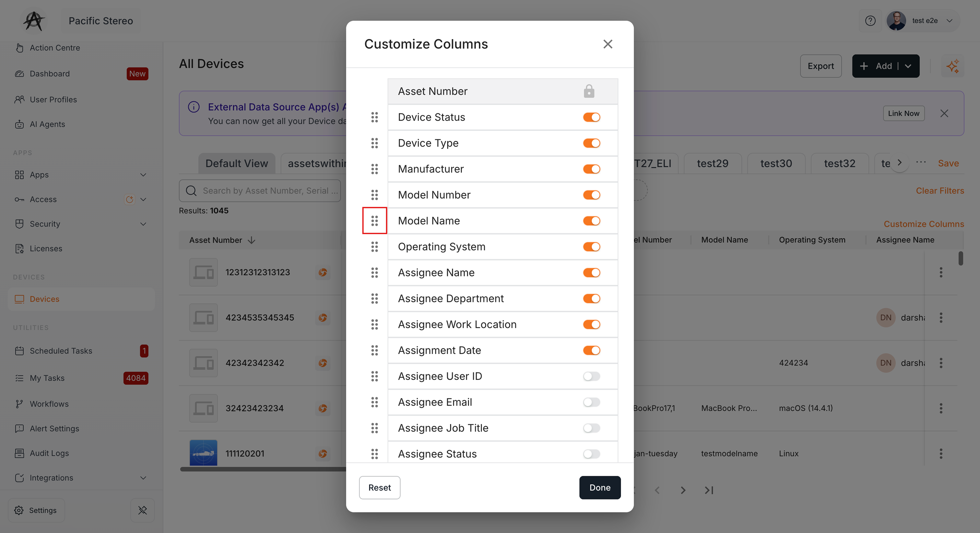980x533 pixels.
Task: Turn off the Device Status column
Action: tap(591, 117)
